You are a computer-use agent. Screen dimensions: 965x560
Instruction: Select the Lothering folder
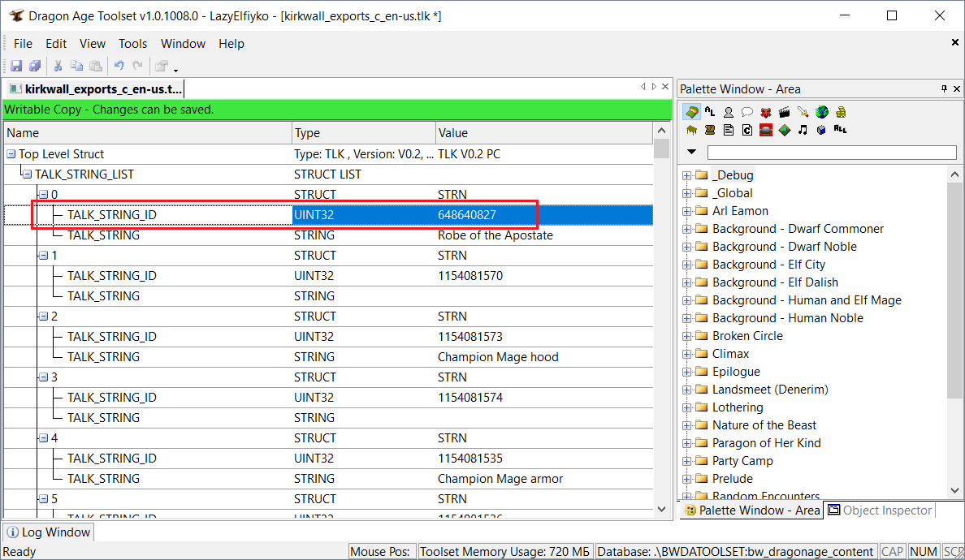[738, 407]
